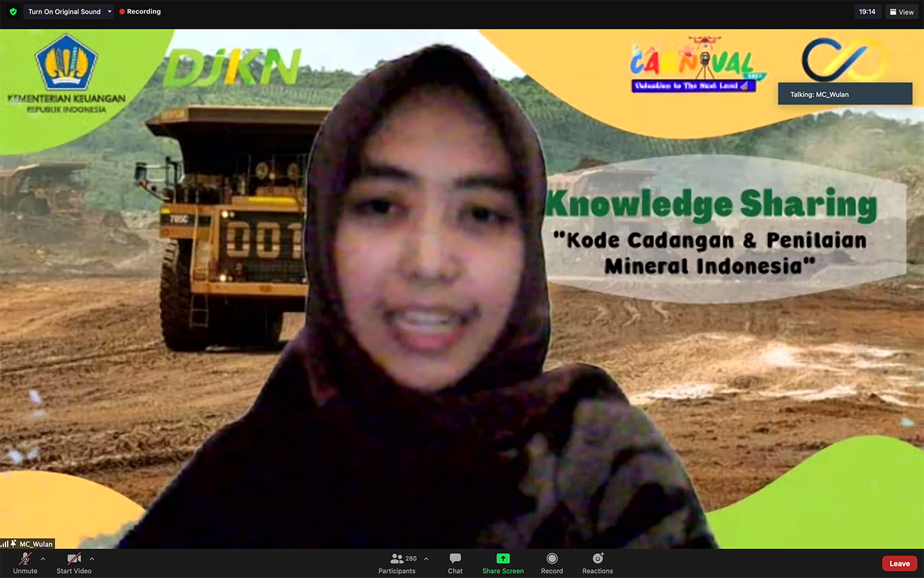924x578 pixels.
Task: Open the Participants panel
Action: [397, 562]
